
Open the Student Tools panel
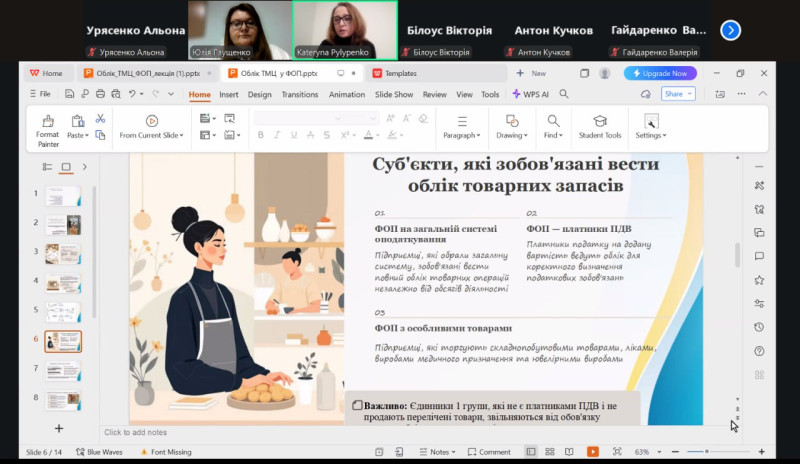599,127
